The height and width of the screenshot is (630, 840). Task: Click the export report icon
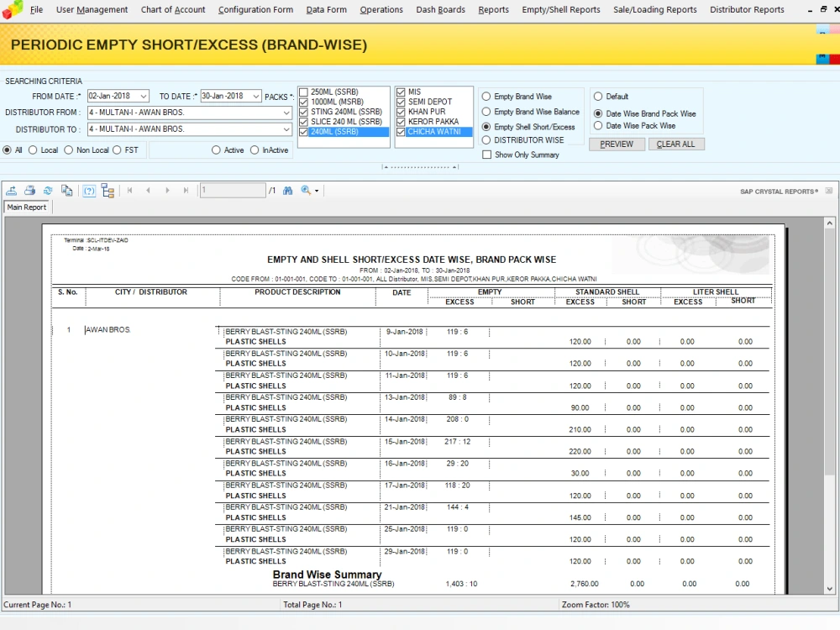(11, 190)
